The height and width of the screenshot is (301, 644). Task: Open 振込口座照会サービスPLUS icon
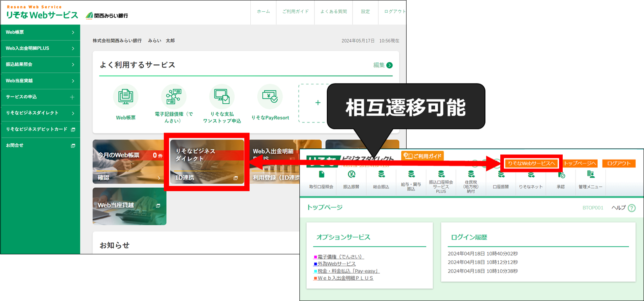tap(441, 174)
